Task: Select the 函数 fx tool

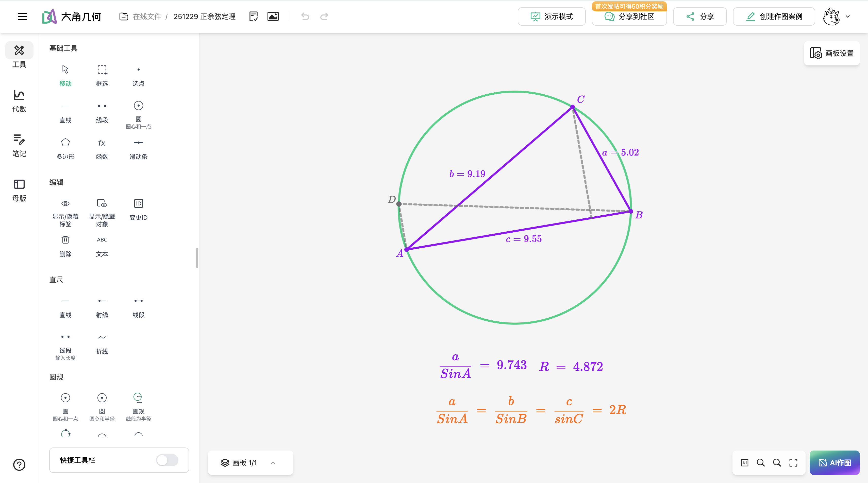Action: [x=102, y=149]
